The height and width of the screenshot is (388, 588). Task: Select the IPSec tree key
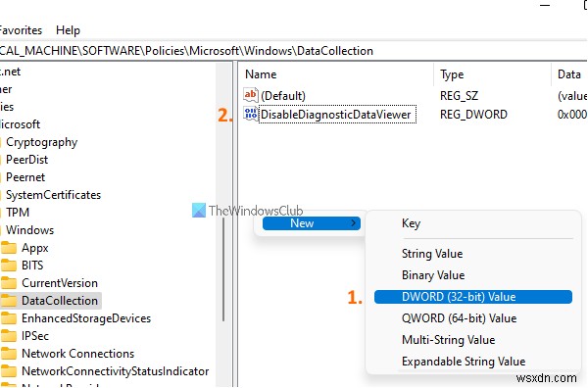tap(35, 336)
